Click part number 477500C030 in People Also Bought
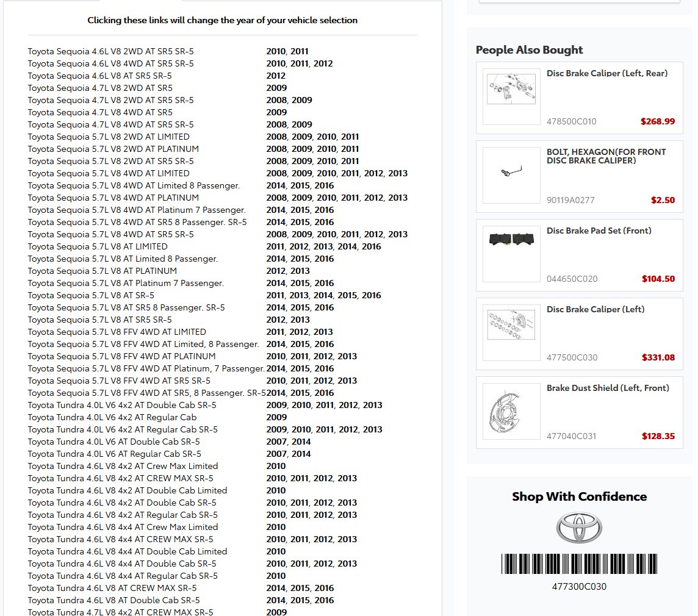The width and height of the screenshot is (698, 616). pyautogui.click(x=572, y=358)
